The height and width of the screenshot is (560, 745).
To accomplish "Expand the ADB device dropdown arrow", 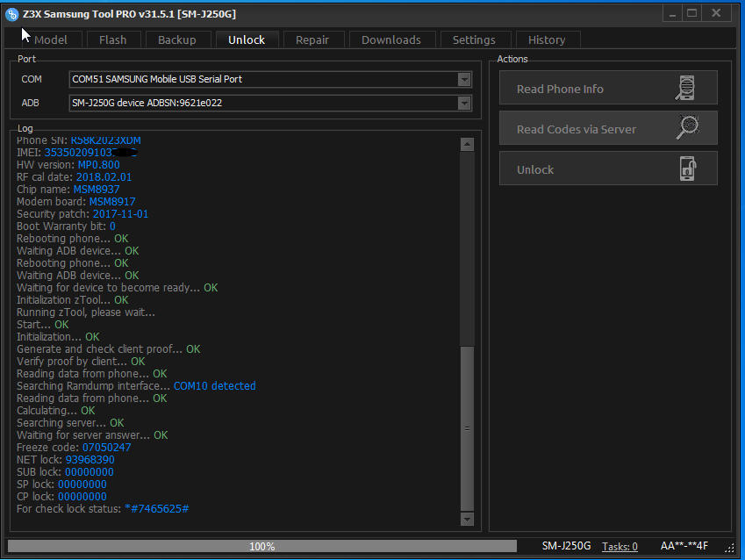I will pos(464,104).
